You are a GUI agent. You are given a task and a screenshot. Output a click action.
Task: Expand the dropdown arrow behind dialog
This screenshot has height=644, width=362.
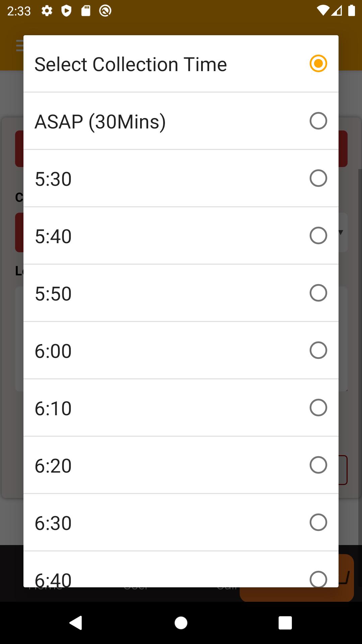pyautogui.click(x=341, y=232)
